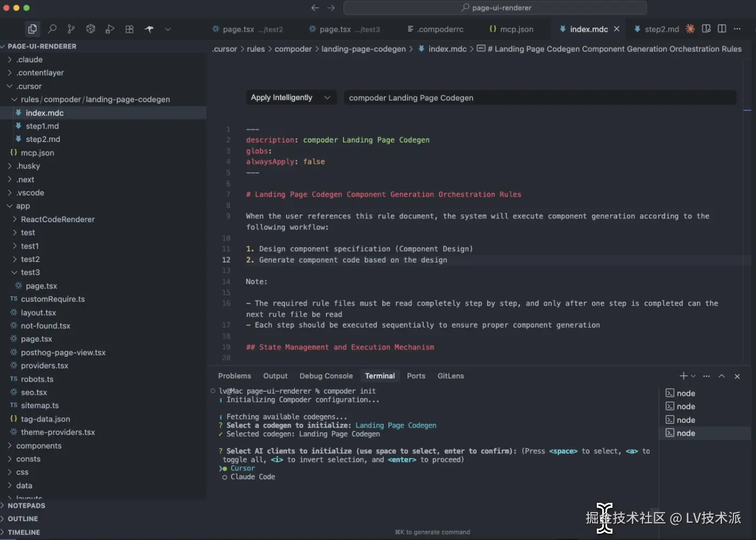The image size is (756, 540).
Task: Switch to mcp.json tab
Action: pos(511,29)
